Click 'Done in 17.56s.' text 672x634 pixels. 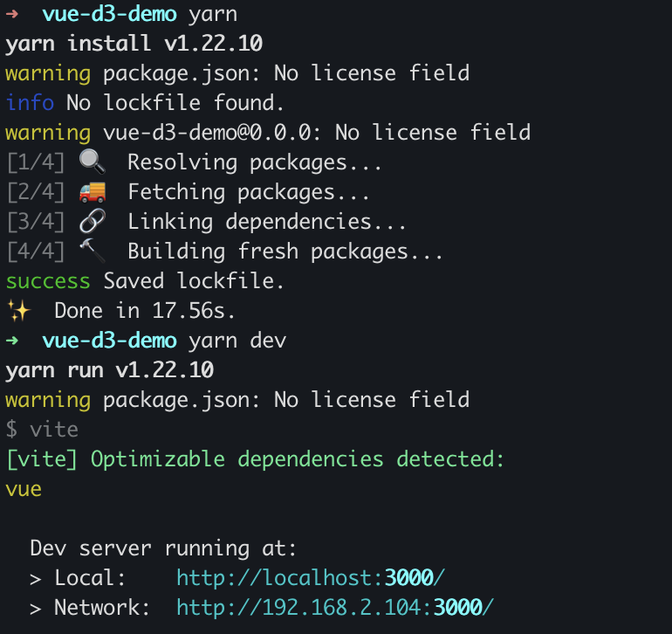(x=144, y=311)
